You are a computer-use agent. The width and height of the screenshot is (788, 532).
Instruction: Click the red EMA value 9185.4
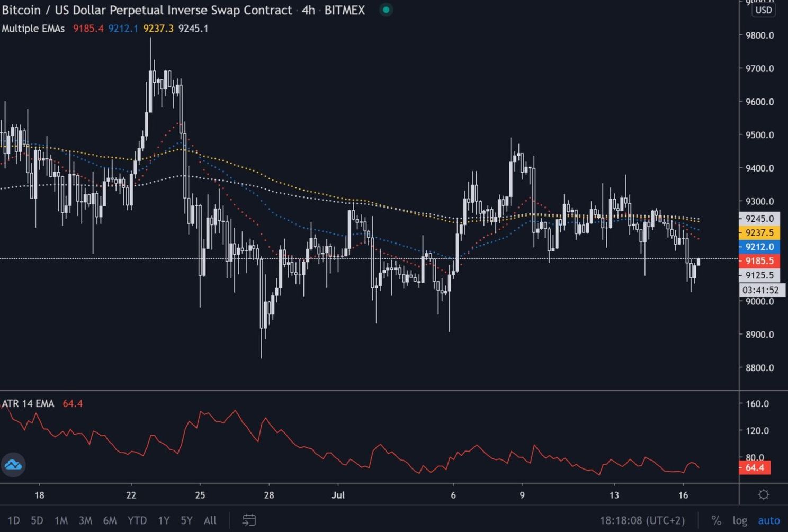click(x=88, y=29)
